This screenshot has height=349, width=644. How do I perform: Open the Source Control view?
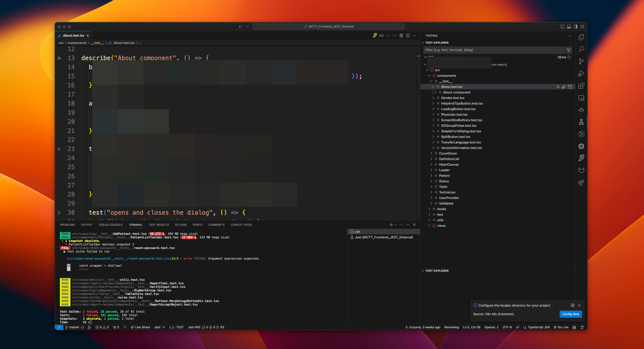581,61
